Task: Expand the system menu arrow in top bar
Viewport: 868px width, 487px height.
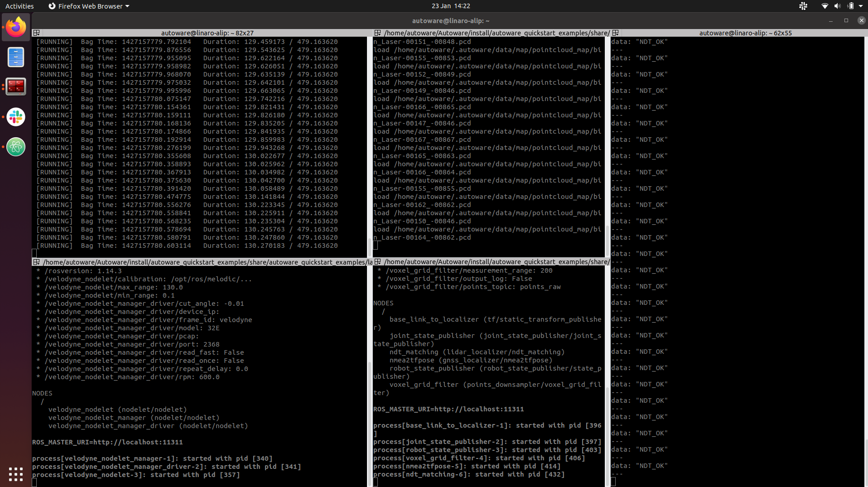Action: pyautogui.click(x=861, y=6)
